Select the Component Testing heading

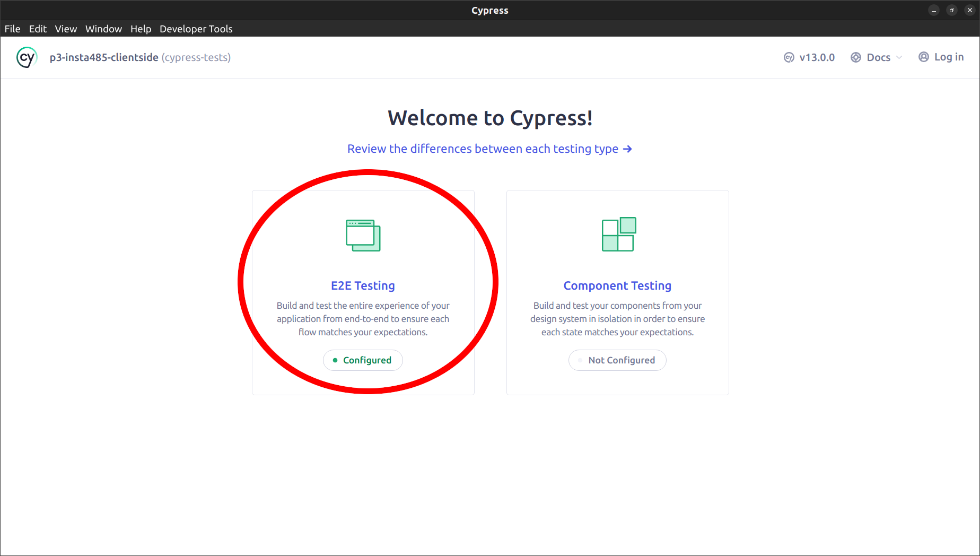[x=617, y=285]
